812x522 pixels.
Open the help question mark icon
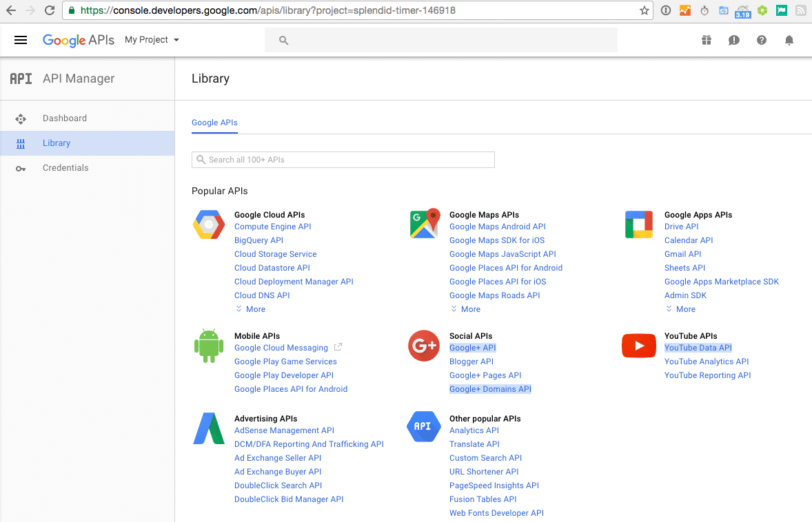761,40
